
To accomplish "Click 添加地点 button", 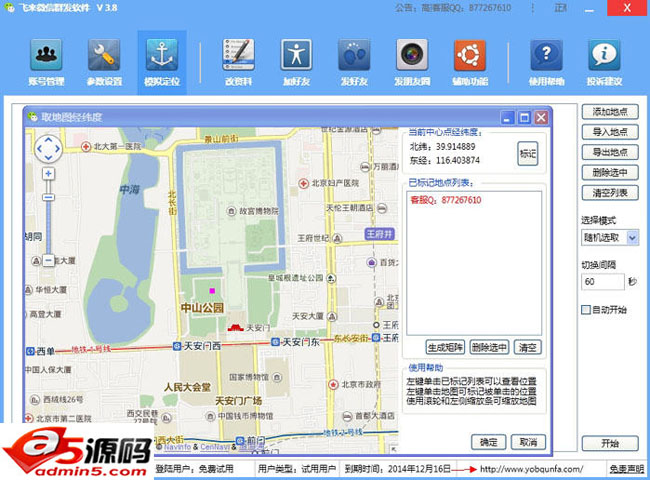I will pos(610,112).
